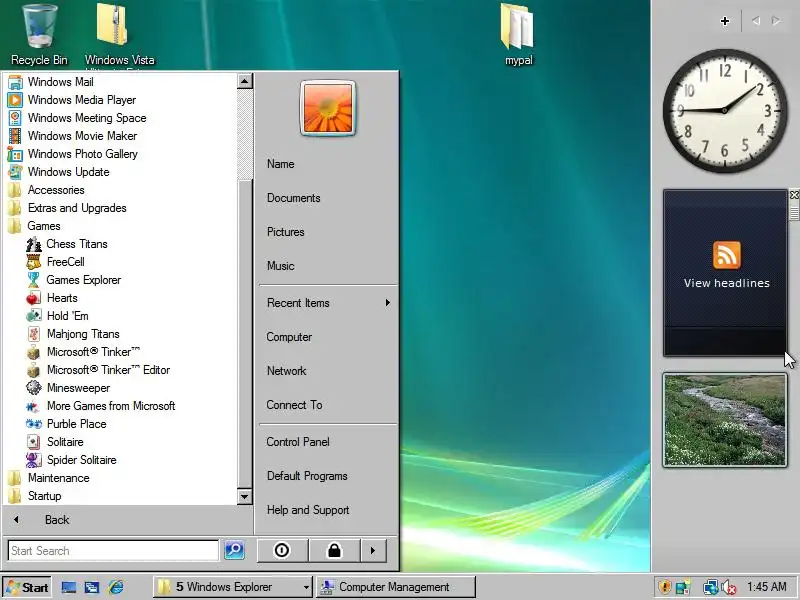800x600 pixels.
Task: Go Back to main Start menu
Action: 57,520
